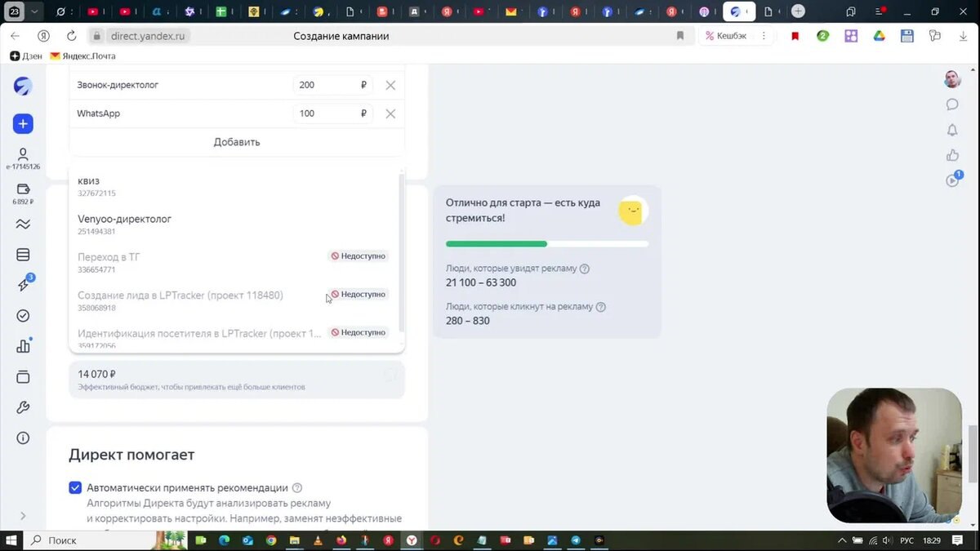Edit the WhatsApp goal value field

[325, 113]
